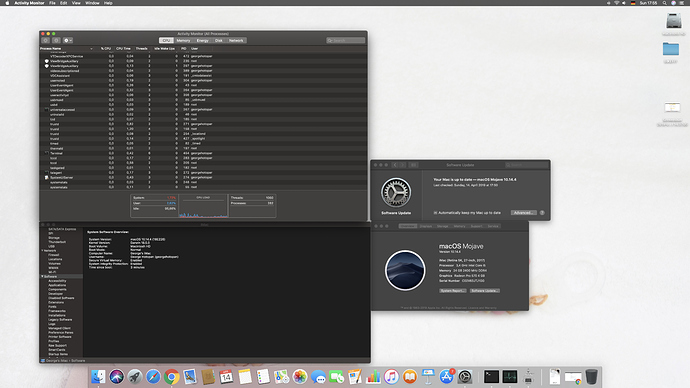The width and height of the screenshot is (690, 388).
Task: Click the help question mark in Software Update
Action: click(x=542, y=212)
